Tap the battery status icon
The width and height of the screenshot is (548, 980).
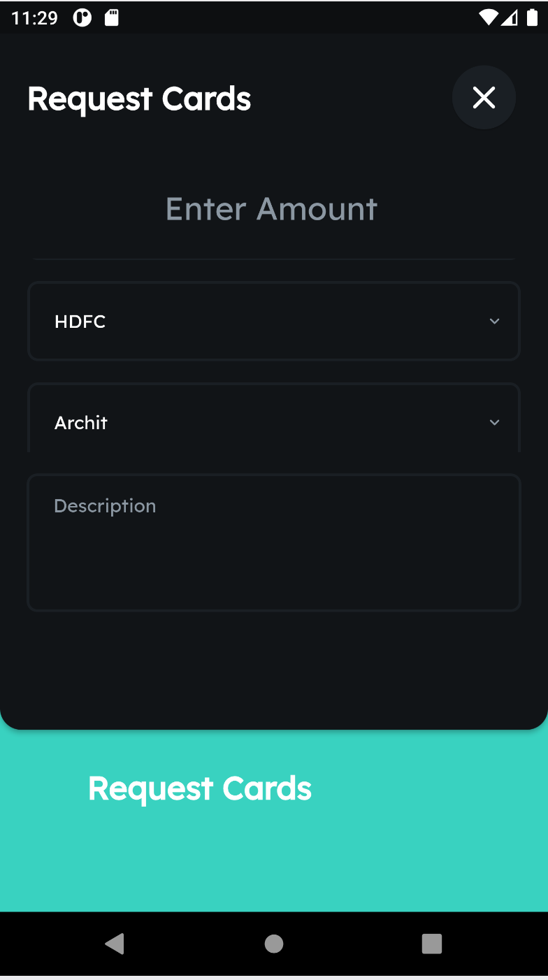pyautogui.click(x=532, y=18)
